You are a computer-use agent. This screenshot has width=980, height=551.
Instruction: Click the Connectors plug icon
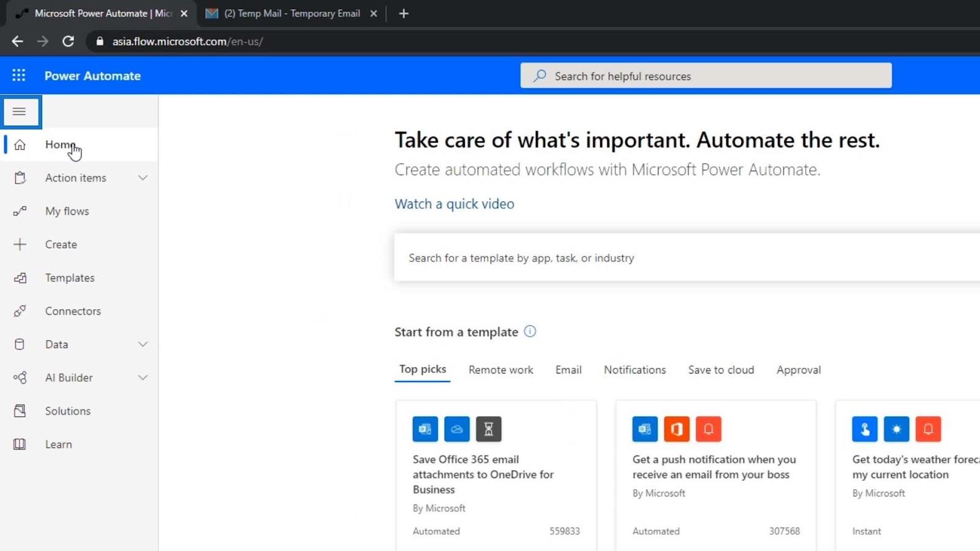click(20, 311)
